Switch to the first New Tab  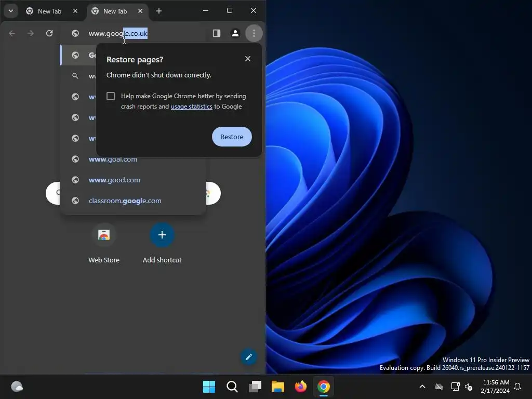click(49, 11)
